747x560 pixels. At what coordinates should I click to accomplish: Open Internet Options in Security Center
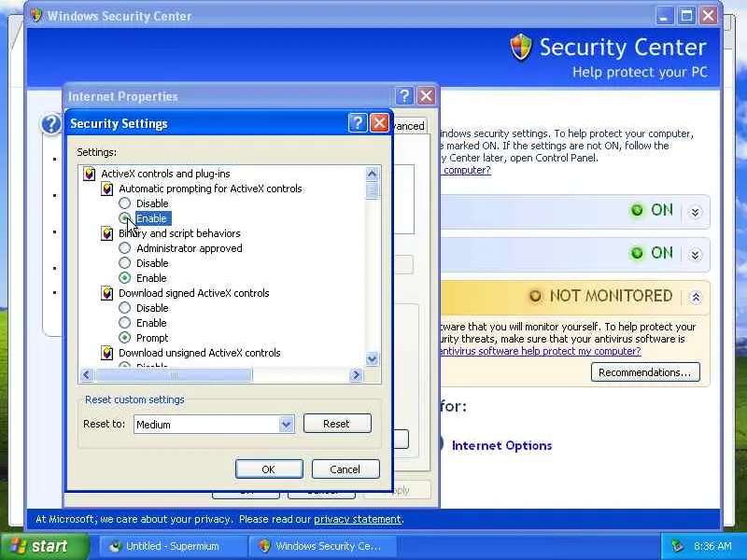[501, 446]
